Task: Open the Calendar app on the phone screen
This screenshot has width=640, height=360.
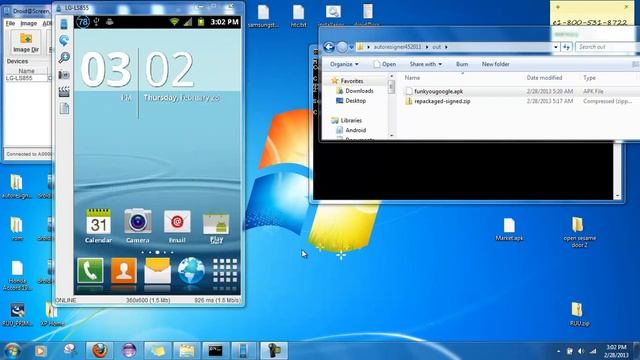Action: (98, 227)
